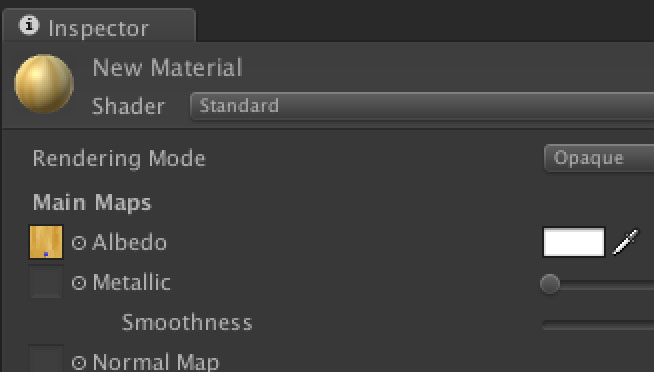Click the Main Maps section header

click(x=92, y=203)
